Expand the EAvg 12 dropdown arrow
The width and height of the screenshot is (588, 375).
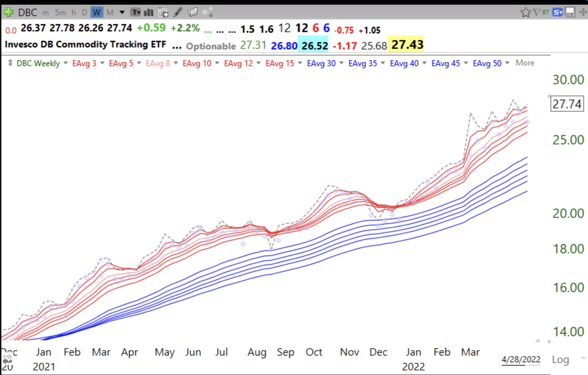pyautogui.click(x=259, y=63)
